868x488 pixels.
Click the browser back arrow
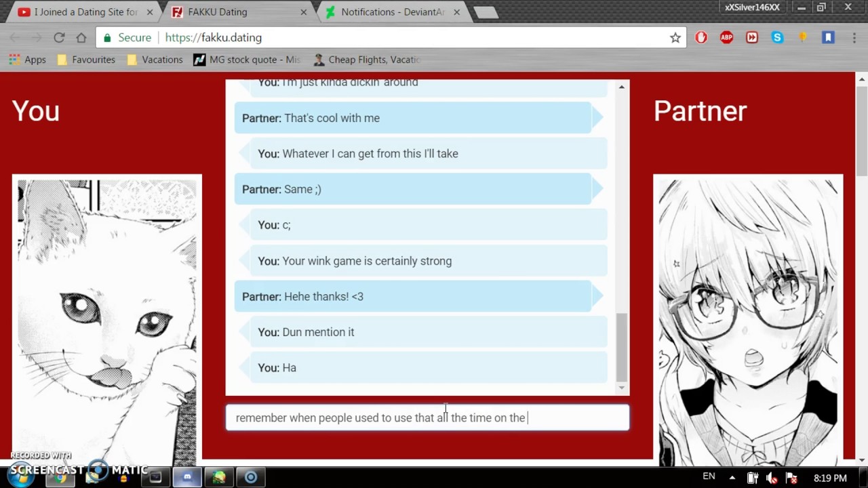click(x=15, y=38)
